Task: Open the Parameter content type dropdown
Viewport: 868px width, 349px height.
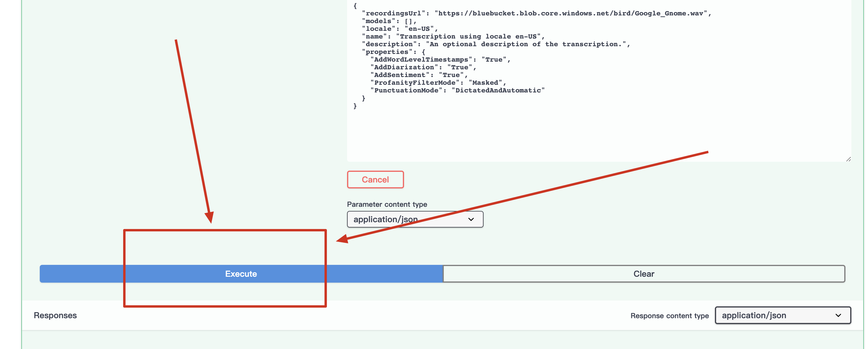Action: click(414, 220)
